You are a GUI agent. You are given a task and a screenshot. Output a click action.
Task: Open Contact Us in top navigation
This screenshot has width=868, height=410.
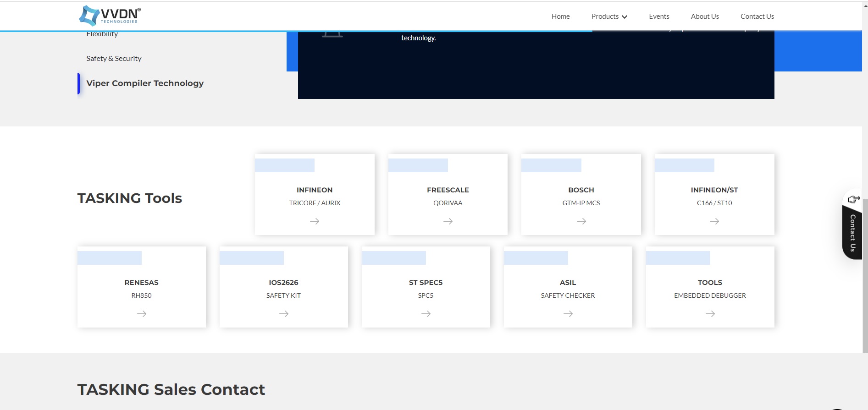(x=757, y=16)
